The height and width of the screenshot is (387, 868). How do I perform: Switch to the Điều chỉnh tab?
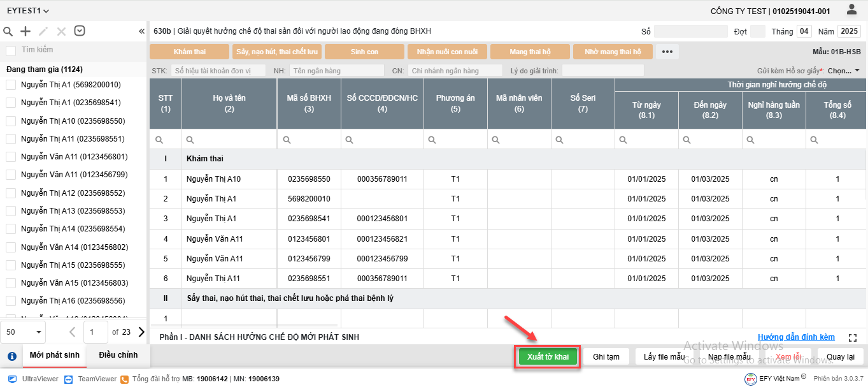[x=118, y=355]
